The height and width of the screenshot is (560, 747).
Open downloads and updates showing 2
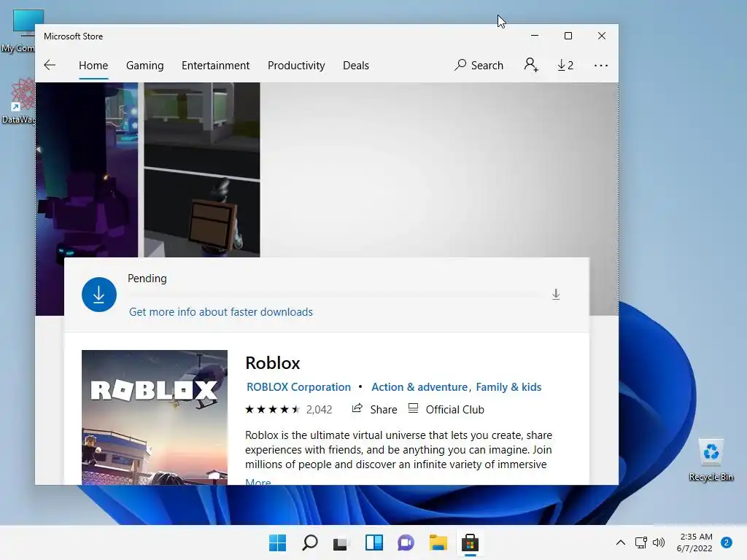(x=565, y=65)
